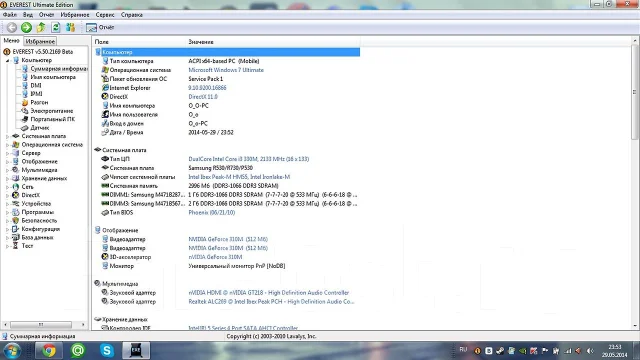
Task: Select Портативный ПК tree item
Action: pos(53,119)
